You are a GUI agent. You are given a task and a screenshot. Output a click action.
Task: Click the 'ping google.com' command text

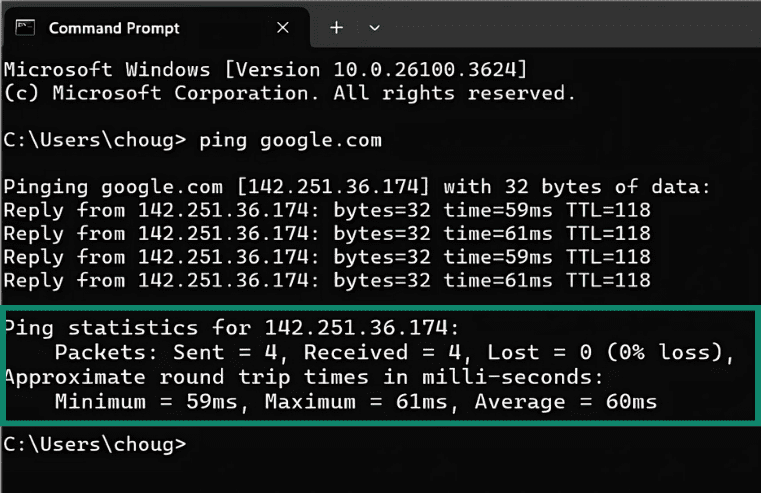[290, 140]
